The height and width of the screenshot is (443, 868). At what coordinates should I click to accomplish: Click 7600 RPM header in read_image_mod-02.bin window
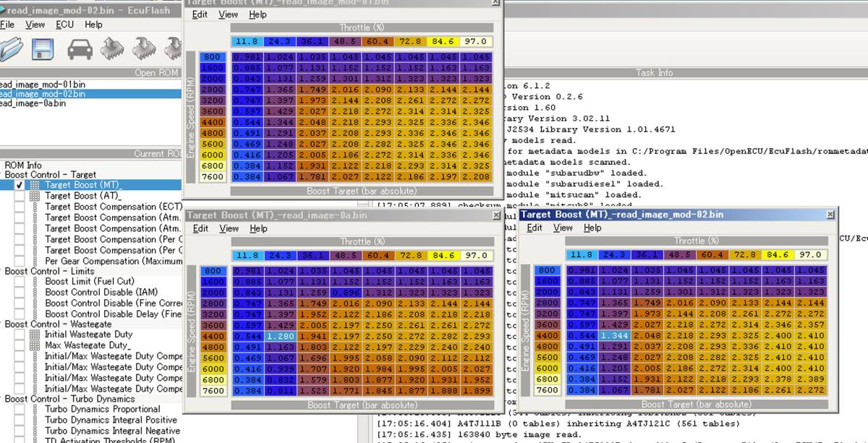(547, 390)
